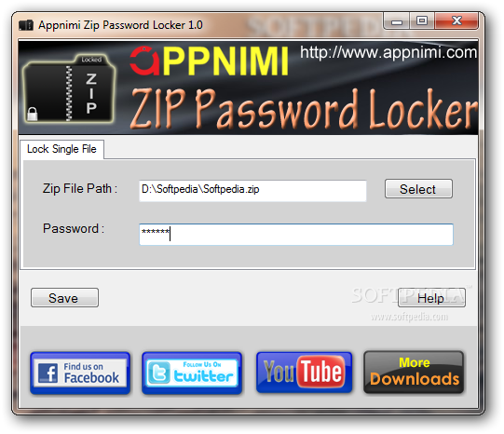
Task: Click the yellow APPNIMI banner text
Action: 225,61
